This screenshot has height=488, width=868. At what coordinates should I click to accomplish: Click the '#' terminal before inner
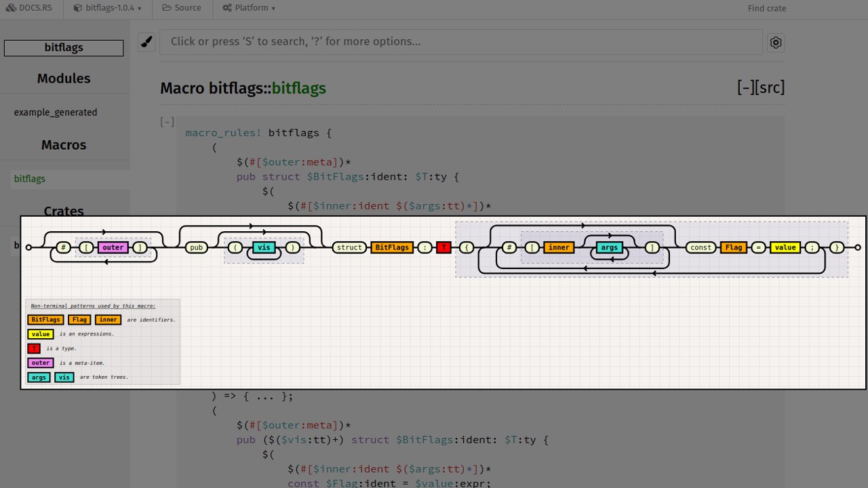(509, 247)
